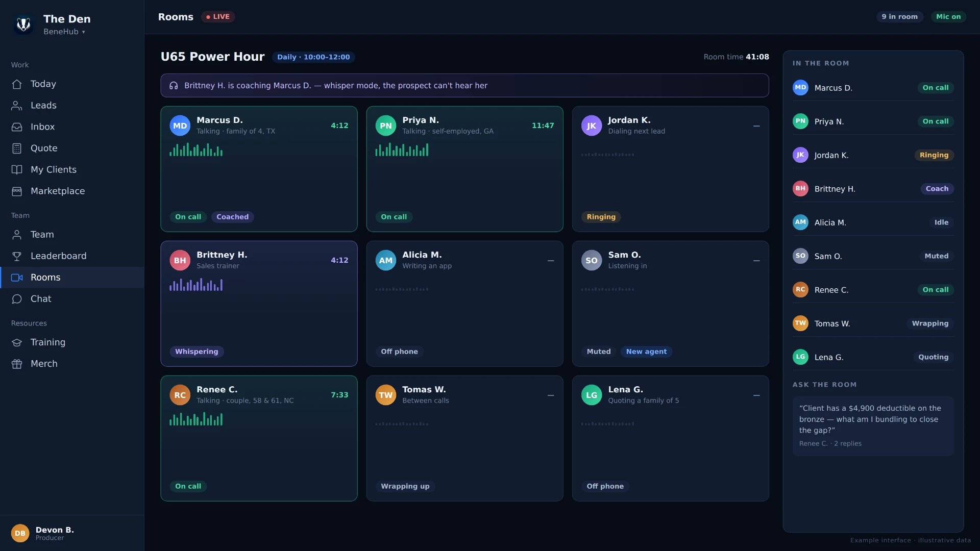Image resolution: width=980 pixels, height=551 pixels.
Task: Click the headphones icon in coaching banner
Action: [x=174, y=86]
